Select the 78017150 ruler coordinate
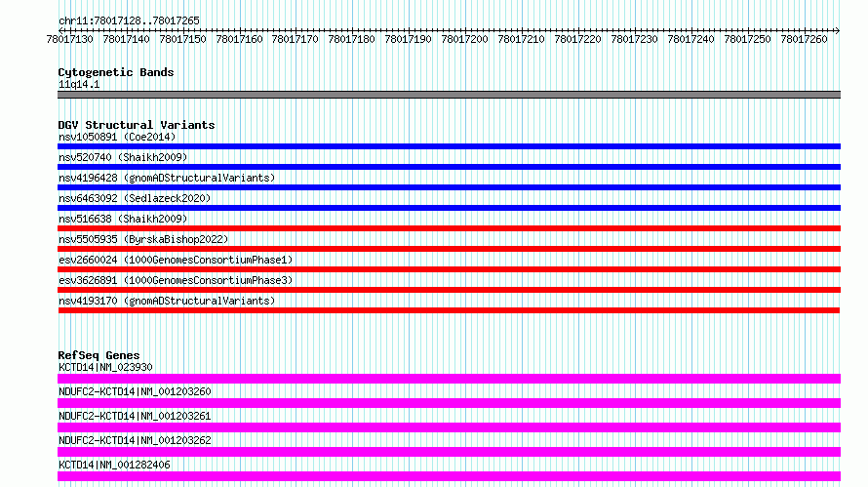The image size is (868, 487). (182, 39)
